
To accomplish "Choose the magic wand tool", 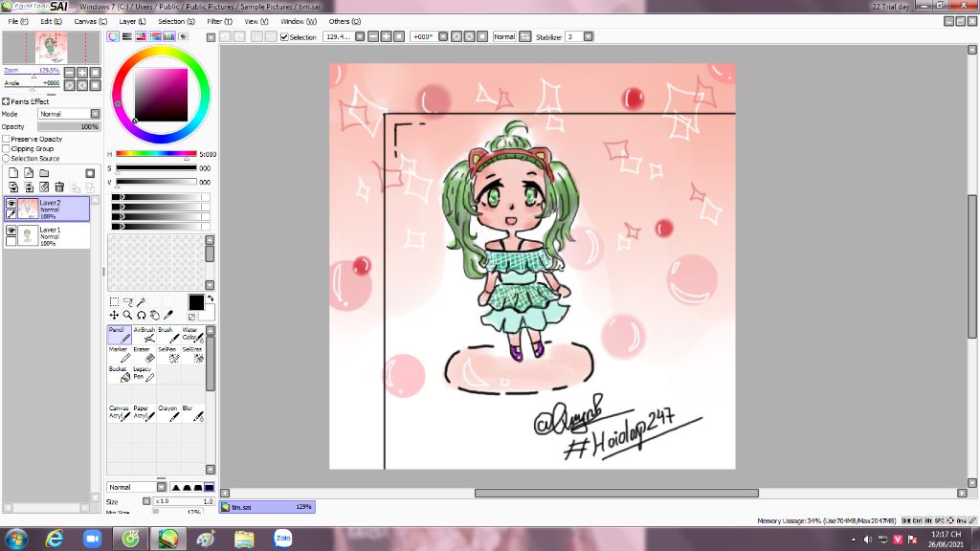I will pyautogui.click(x=142, y=301).
